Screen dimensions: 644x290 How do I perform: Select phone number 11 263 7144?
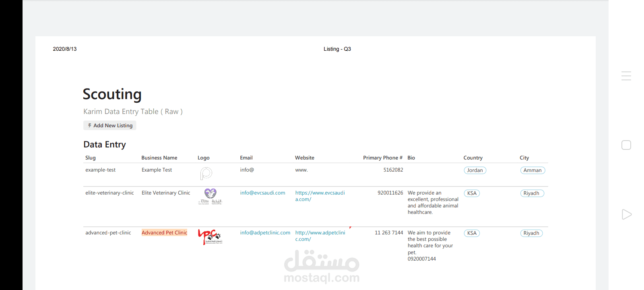point(389,233)
